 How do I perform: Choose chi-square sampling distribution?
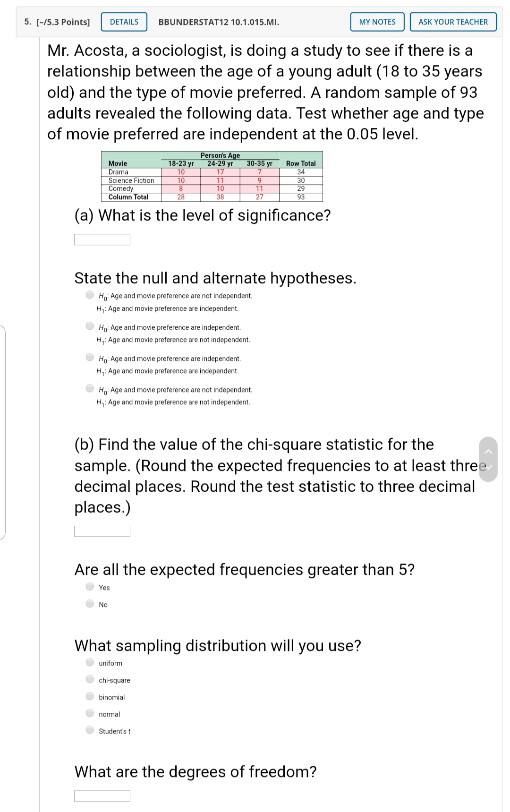click(x=89, y=679)
